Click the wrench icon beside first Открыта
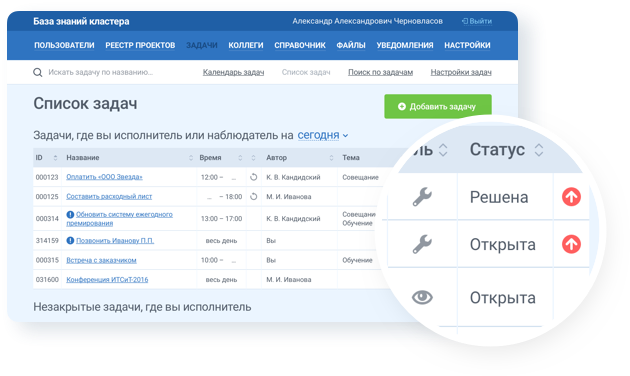630x376 pixels. click(x=422, y=244)
